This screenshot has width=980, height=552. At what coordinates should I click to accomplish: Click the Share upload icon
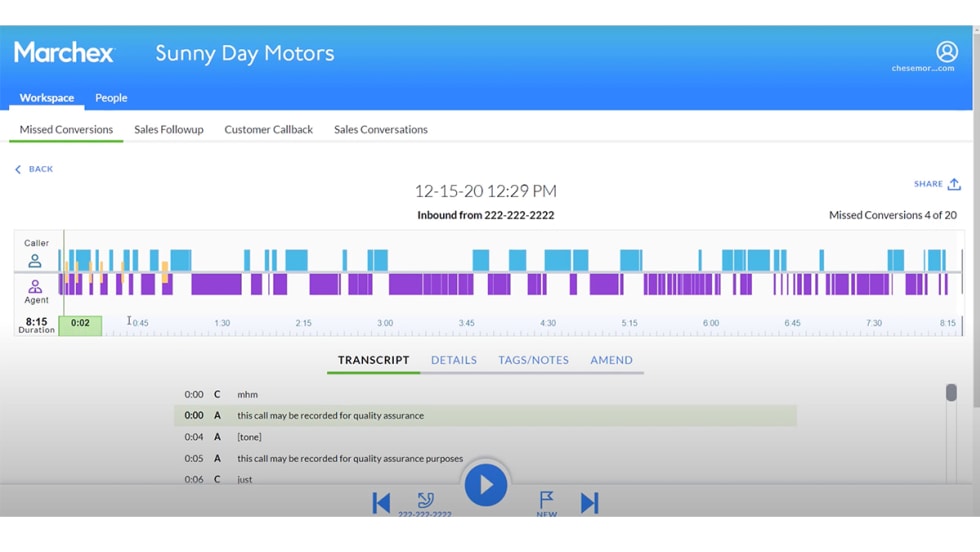(954, 184)
